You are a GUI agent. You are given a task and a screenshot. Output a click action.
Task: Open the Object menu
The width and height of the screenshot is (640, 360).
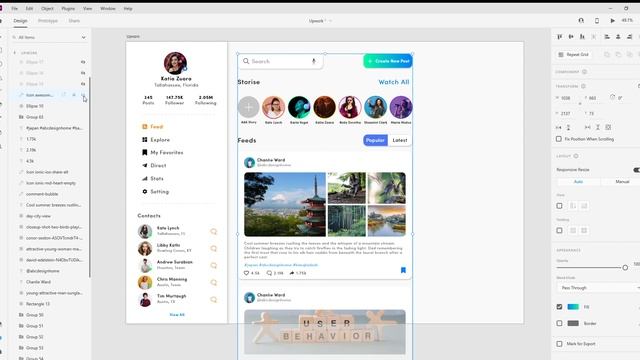(47, 8)
